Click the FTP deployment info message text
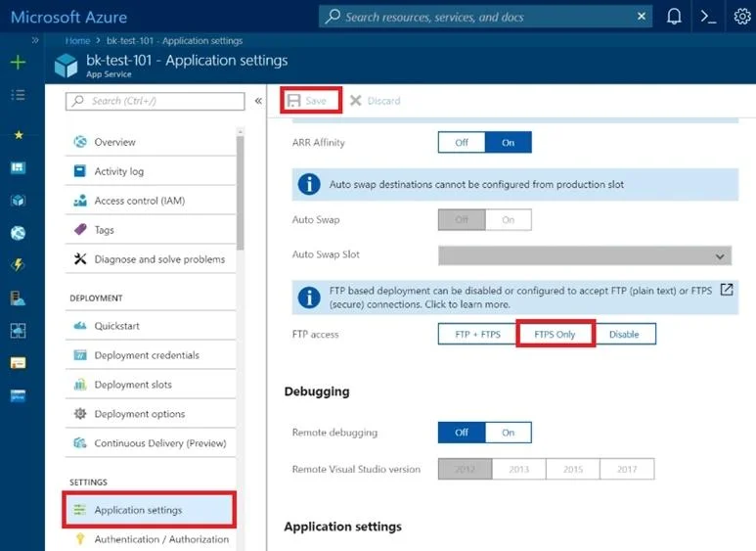The height and width of the screenshot is (551, 756). 520,298
